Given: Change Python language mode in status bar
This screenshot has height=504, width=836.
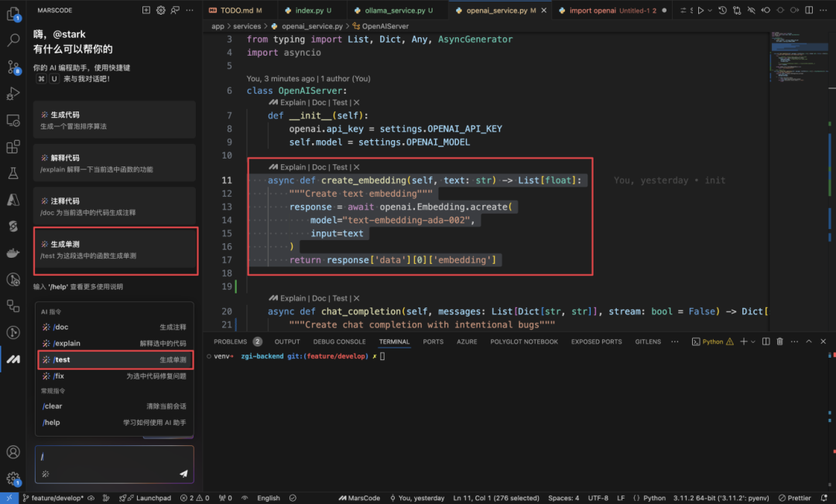Looking at the screenshot, I should click(x=654, y=498).
